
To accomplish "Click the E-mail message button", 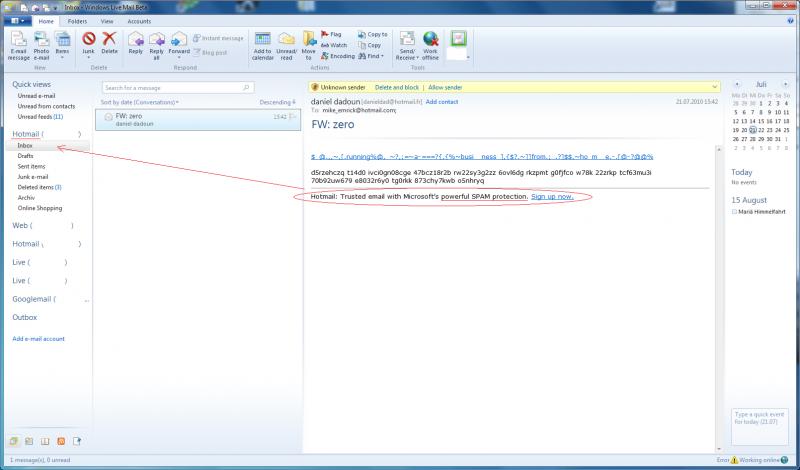I will [18, 45].
